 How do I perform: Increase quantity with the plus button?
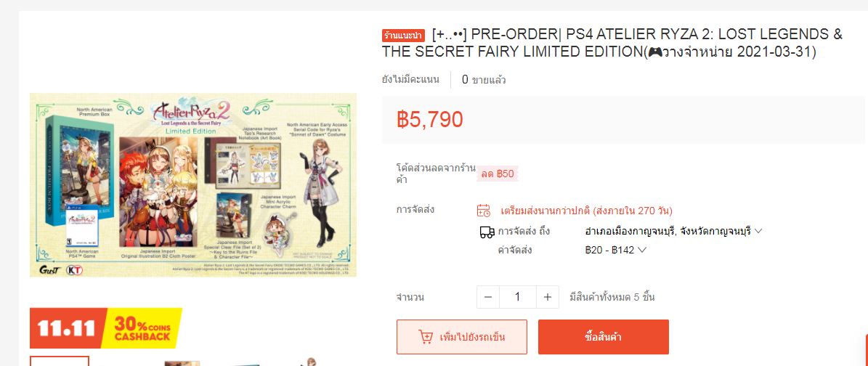548,297
